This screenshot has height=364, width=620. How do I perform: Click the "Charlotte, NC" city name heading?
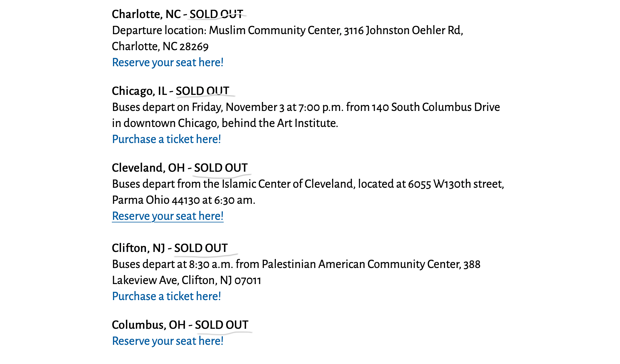(146, 14)
